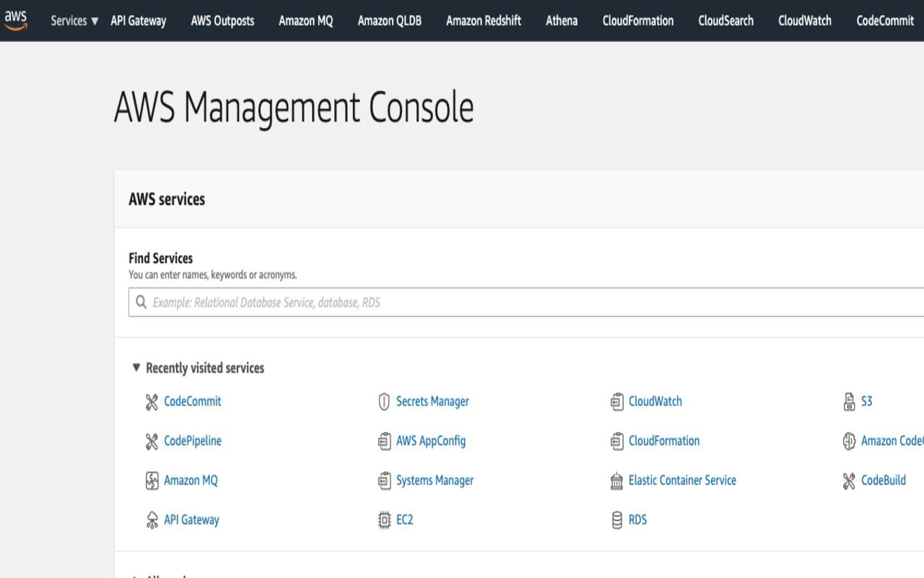
Task: Open the Systems Manager link
Action: click(x=435, y=480)
